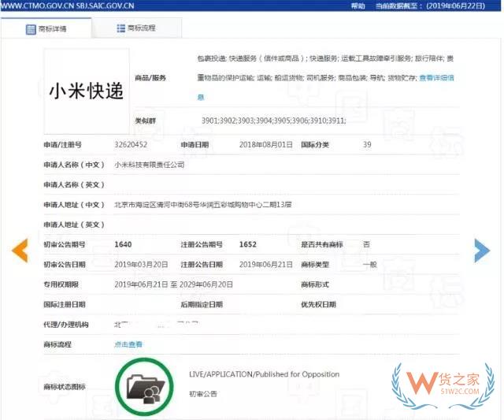Viewport: 504px width, 420px height.
Task: Select the applicant address text
Action: click(203, 205)
